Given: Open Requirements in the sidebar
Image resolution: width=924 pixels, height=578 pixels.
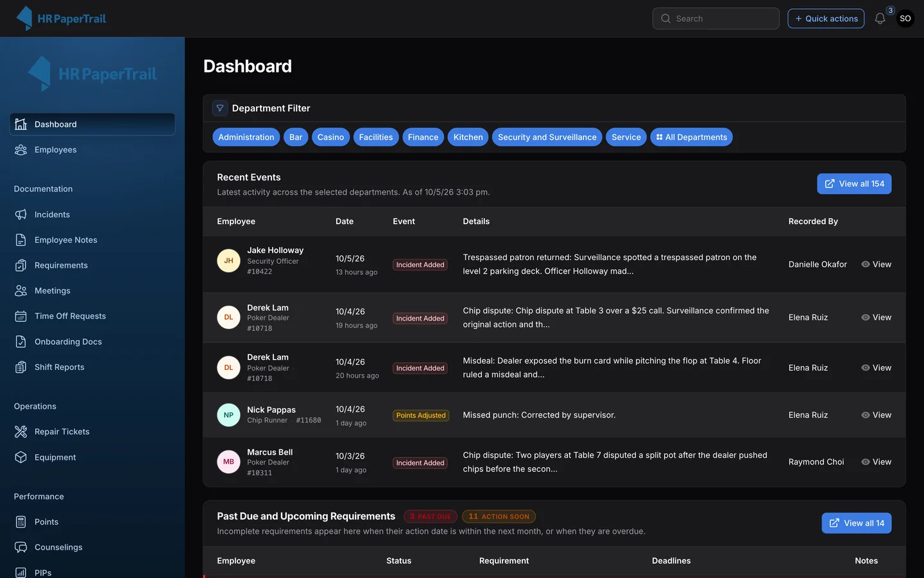Looking at the screenshot, I should pos(92,265).
